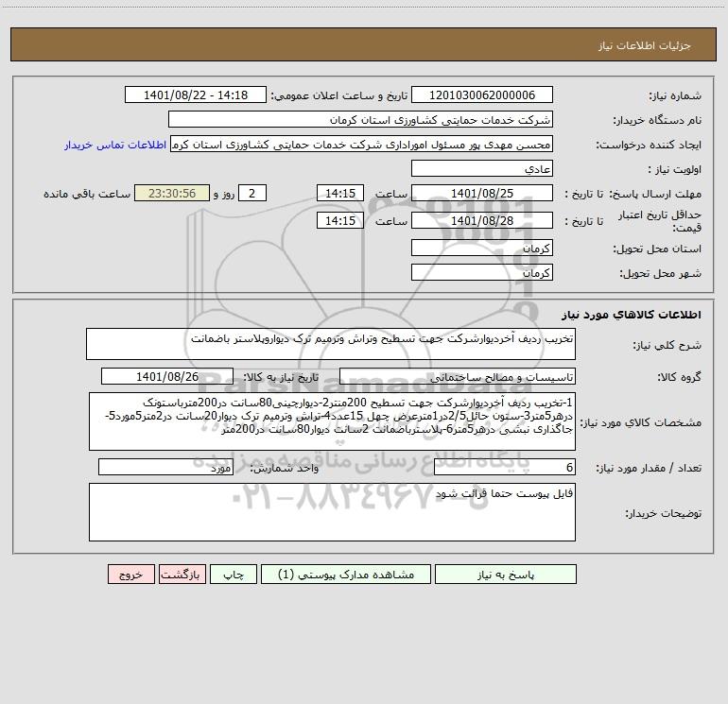Viewport: 728px width, 704px height.
Task: Click section title اطلاعات کالاهای مورد نیاز
Action: click(x=632, y=315)
